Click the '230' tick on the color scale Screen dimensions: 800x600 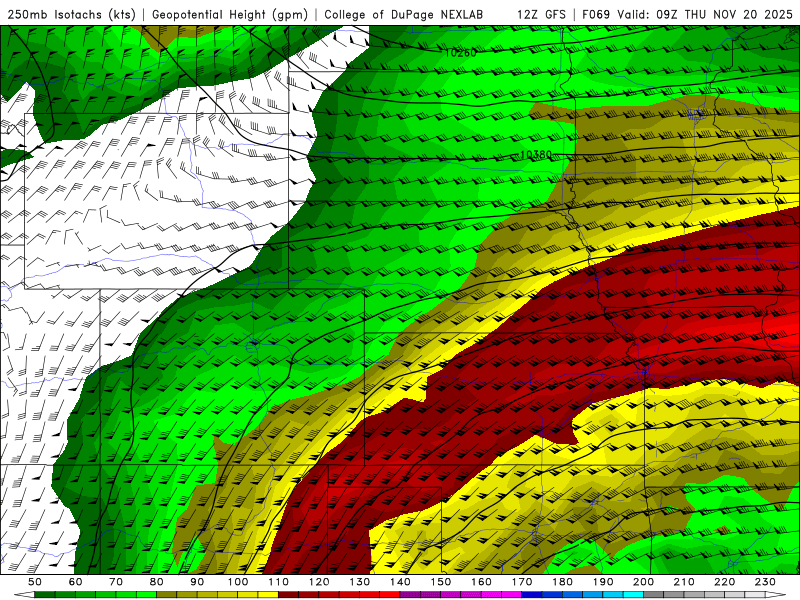point(766,582)
